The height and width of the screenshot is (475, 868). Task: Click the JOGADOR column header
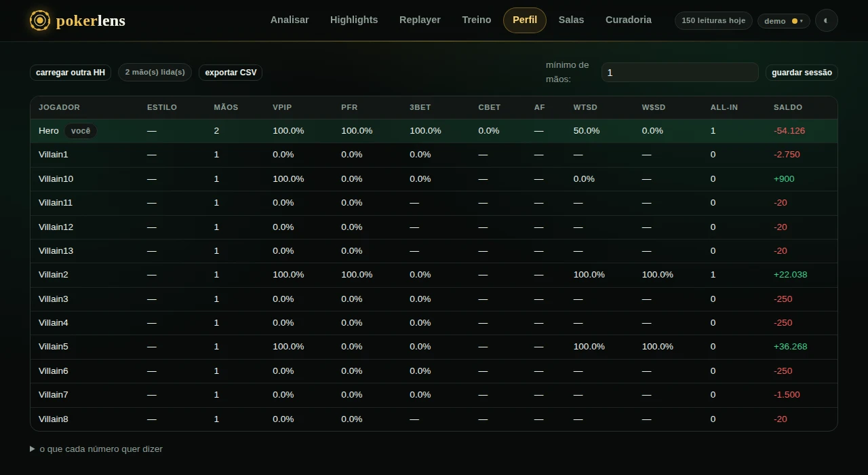[60, 108]
